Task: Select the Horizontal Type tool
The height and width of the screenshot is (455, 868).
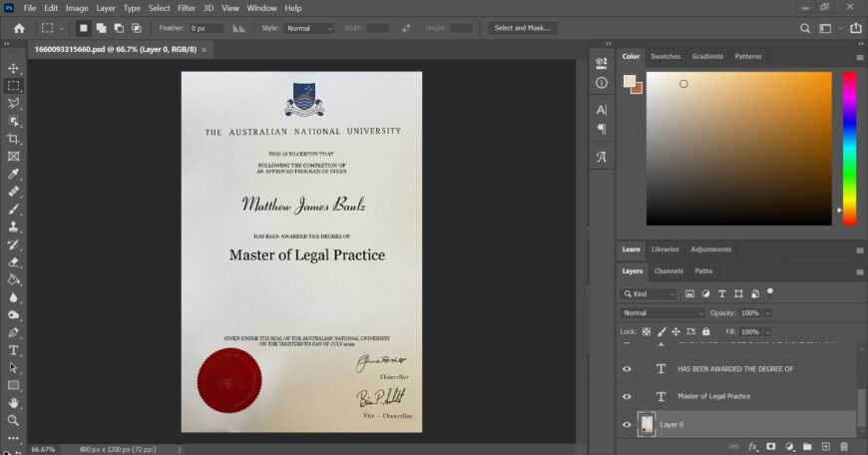Action: pyautogui.click(x=13, y=350)
